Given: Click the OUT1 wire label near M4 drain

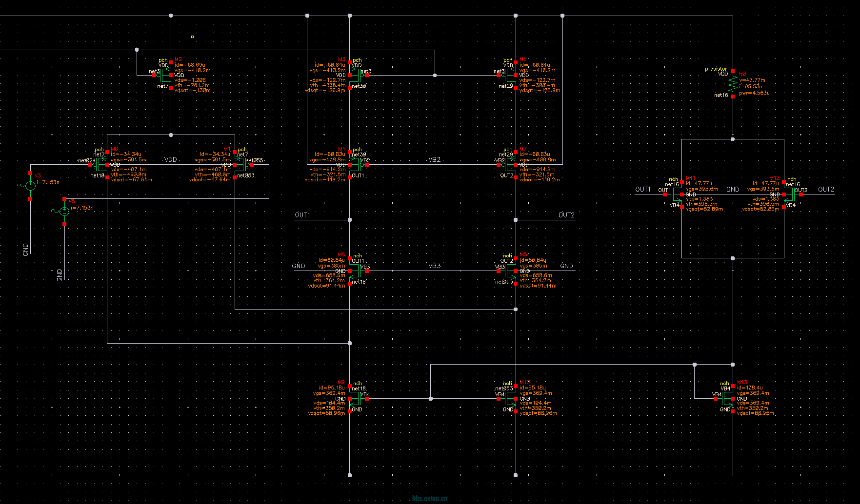Looking at the screenshot, I should pyautogui.click(x=302, y=215).
